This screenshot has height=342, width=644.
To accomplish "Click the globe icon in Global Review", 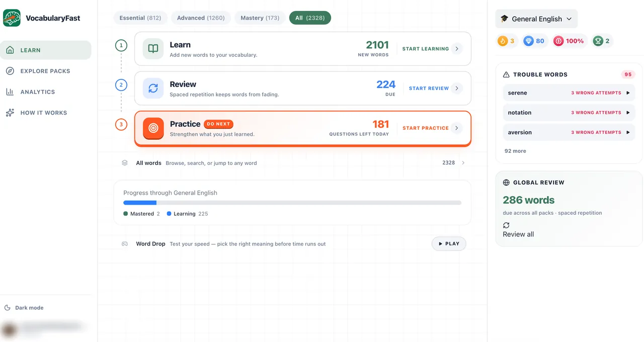I will [x=506, y=183].
